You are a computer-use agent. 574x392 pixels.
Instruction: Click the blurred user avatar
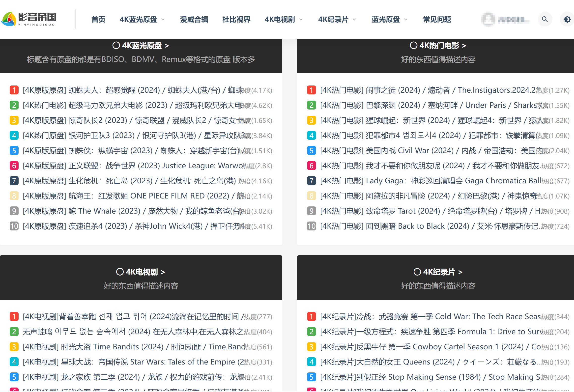[488, 19]
